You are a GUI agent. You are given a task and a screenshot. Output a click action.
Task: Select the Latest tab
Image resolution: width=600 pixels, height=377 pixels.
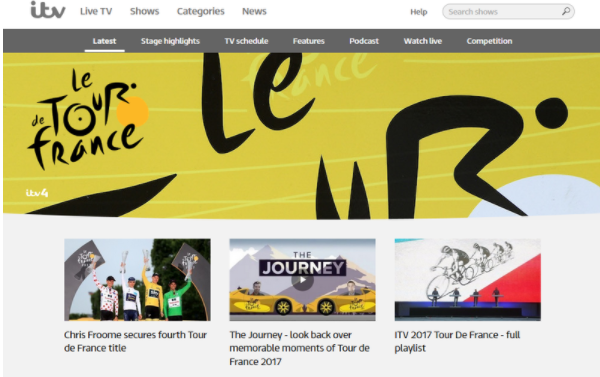click(x=104, y=41)
